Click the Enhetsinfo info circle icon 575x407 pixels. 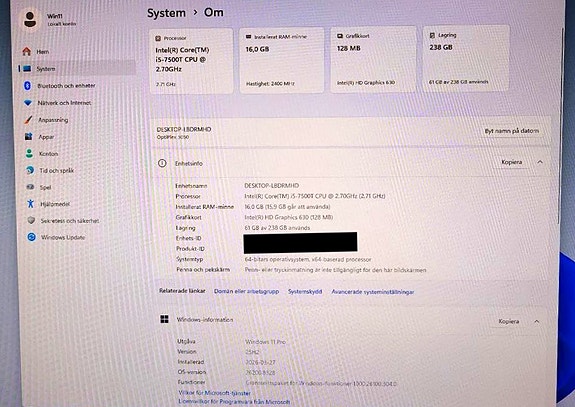(x=162, y=163)
